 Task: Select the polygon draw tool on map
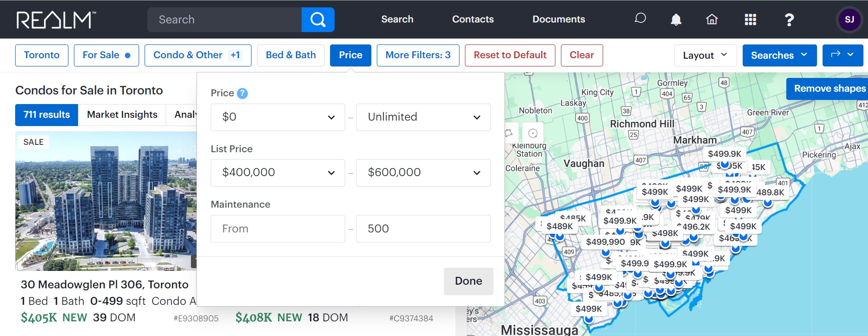[x=509, y=133]
